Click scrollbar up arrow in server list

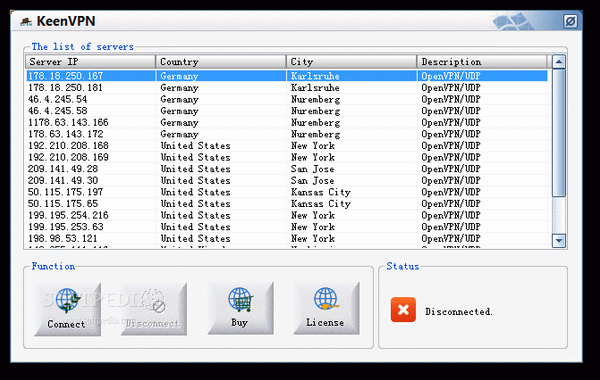[x=559, y=62]
